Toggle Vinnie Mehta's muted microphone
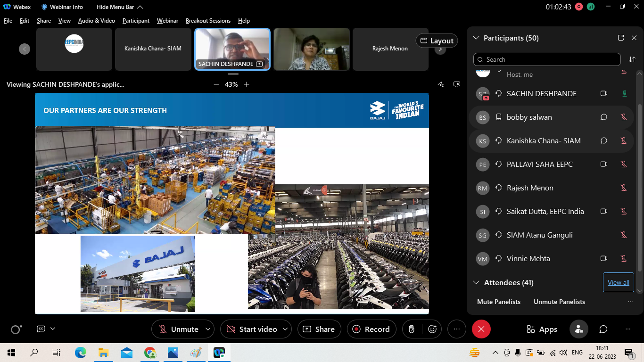This screenshot has height=362, width=644. coord(624,258)
